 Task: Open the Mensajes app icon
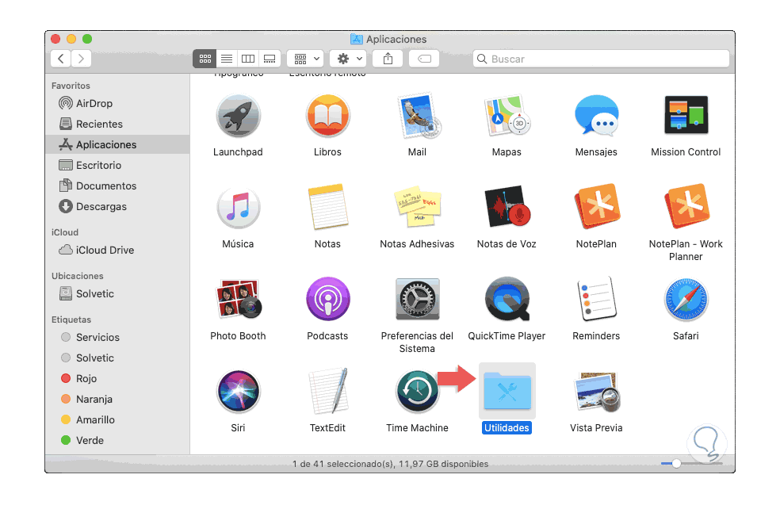tap(596, 116)
